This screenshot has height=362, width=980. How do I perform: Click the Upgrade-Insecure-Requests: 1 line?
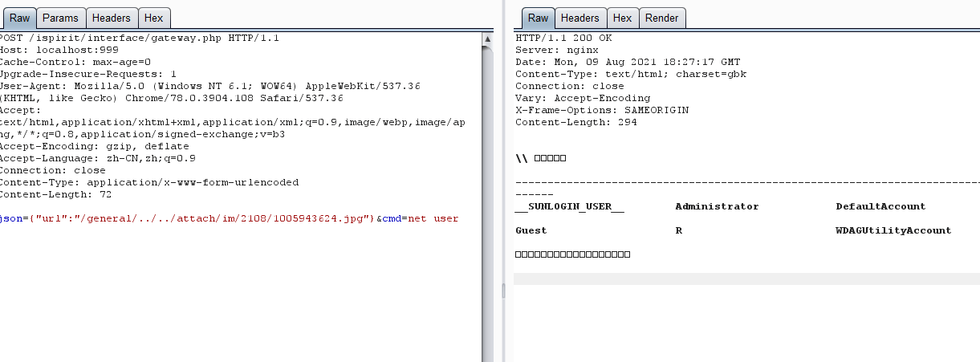point(88,74)
